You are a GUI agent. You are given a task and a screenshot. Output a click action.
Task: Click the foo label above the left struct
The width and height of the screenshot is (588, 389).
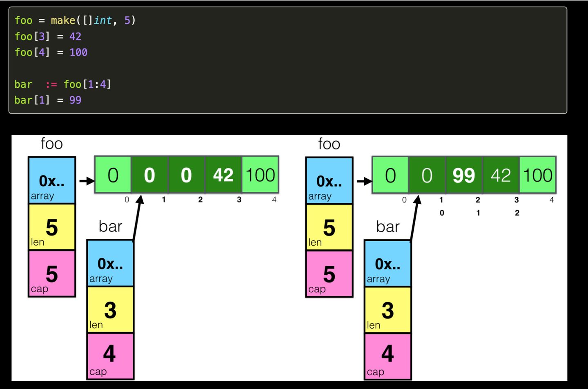tap(51, 144)
